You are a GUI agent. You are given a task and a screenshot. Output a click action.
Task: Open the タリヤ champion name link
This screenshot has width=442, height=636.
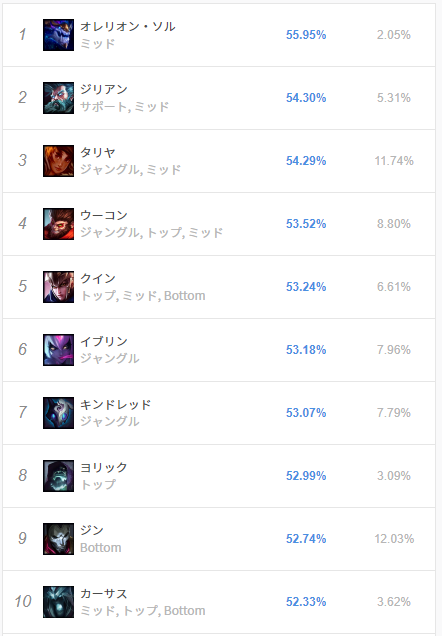pos(98,153)
